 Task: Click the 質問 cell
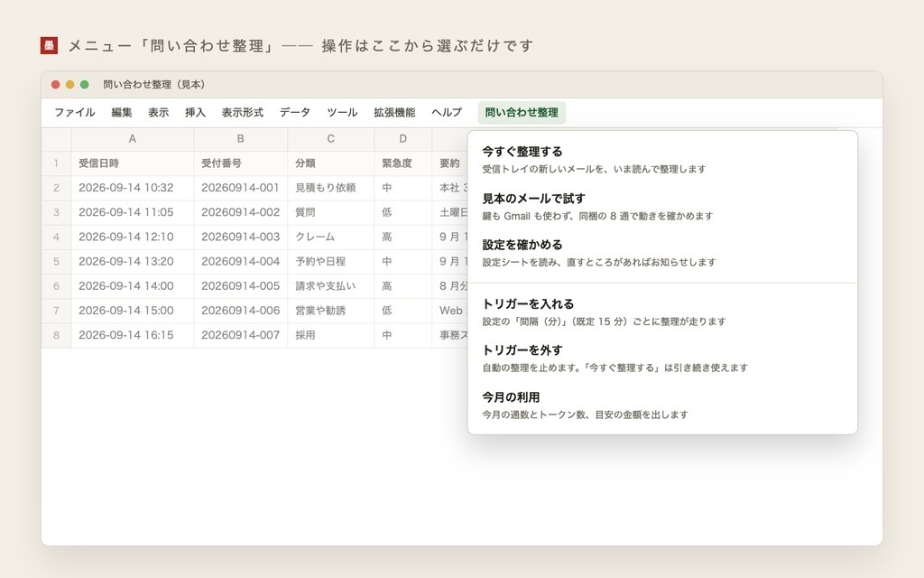330,212
